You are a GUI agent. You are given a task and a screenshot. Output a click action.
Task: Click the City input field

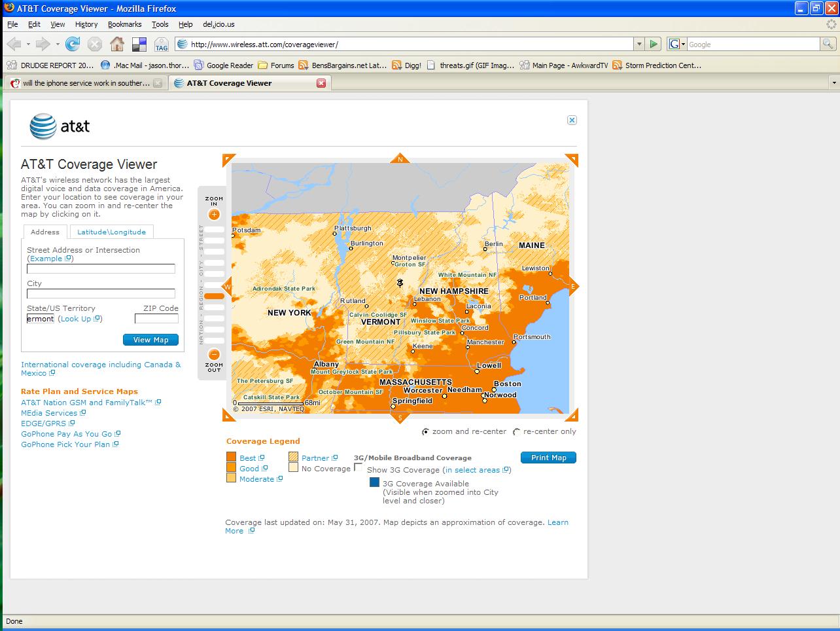click(101, 293)
